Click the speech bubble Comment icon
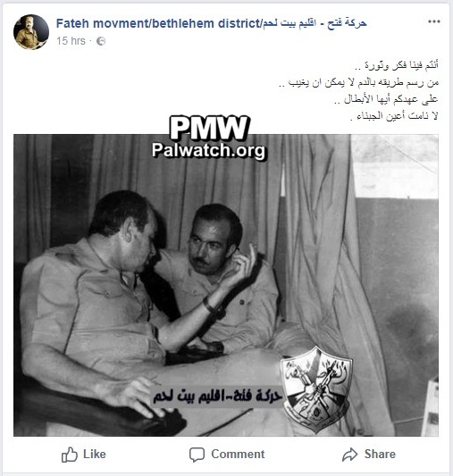 click(x=197, y=455)
